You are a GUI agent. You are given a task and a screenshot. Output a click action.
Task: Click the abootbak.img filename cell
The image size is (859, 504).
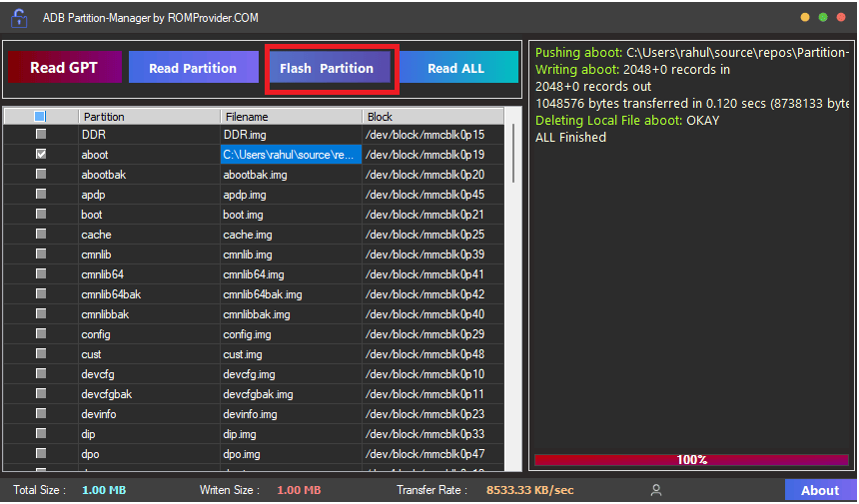291,175
